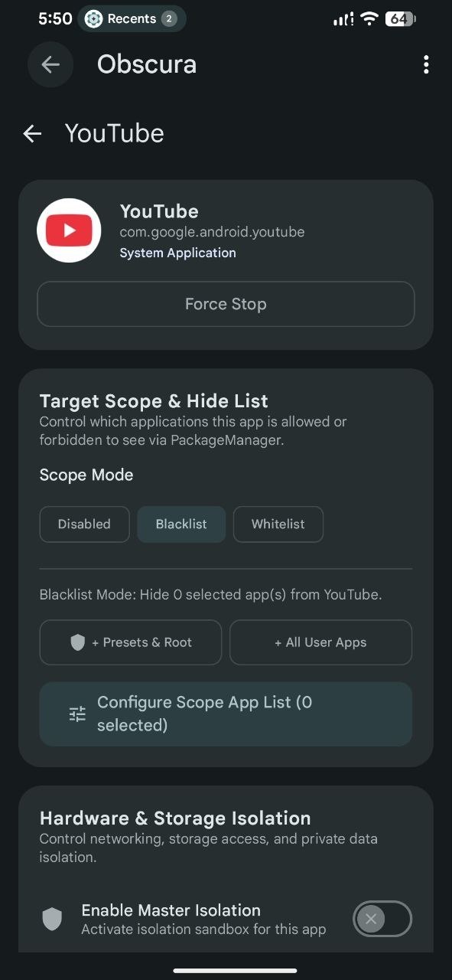Tap the bottom navigation gesture bar
The height and width of the screenshot is (980, 452).
(x=236, y=971)
